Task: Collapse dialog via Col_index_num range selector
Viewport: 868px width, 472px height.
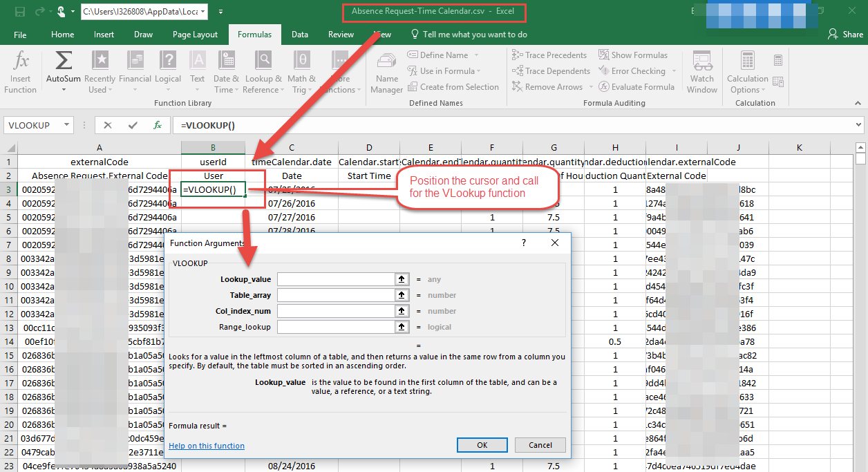Action: [x=401, y=311]
